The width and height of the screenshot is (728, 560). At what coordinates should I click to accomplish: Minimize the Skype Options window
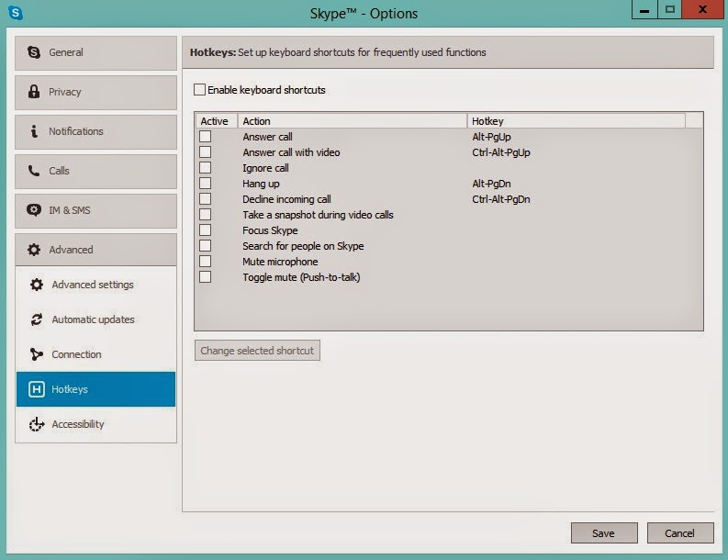[644, 9]
